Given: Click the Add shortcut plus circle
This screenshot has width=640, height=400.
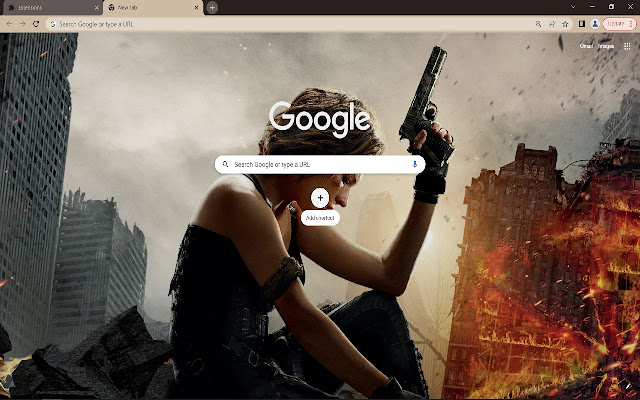Looking at the screenshot, I should pyautogui.click(x=320, y=198).
